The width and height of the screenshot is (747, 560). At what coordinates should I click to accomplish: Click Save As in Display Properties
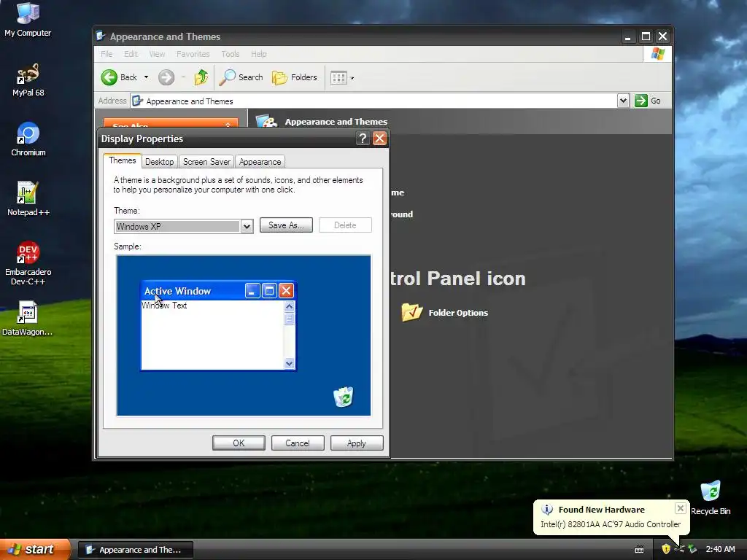click(x=286, y=225)
